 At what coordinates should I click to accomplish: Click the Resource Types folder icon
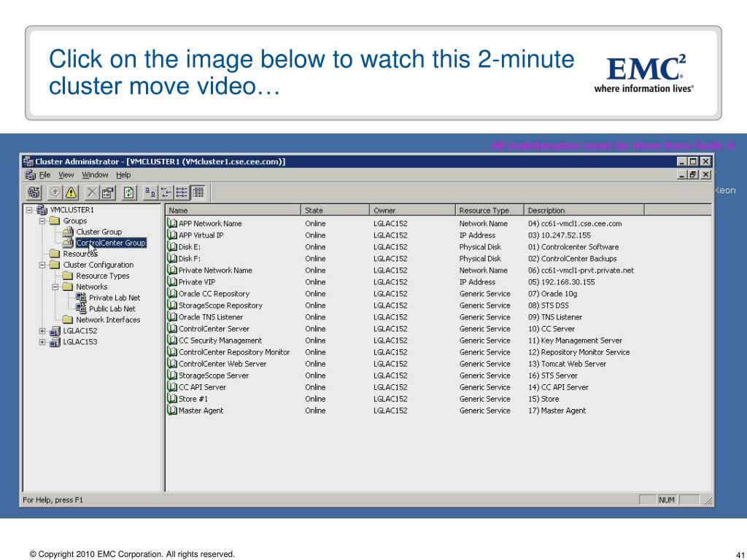click(68, 276)
